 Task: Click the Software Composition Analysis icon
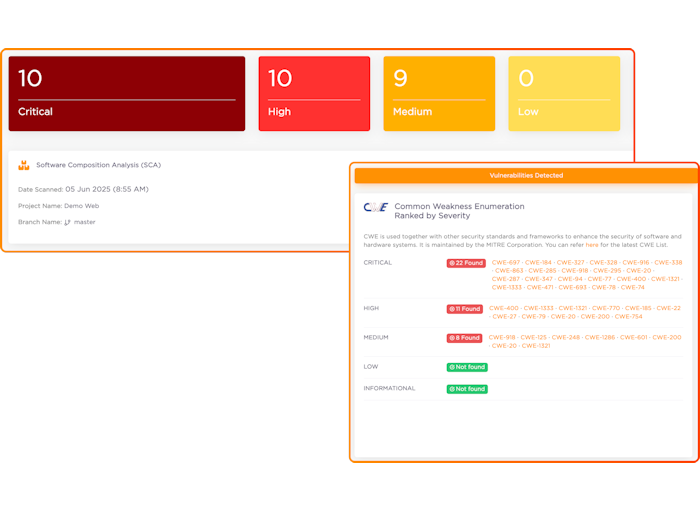pos(24,165)
